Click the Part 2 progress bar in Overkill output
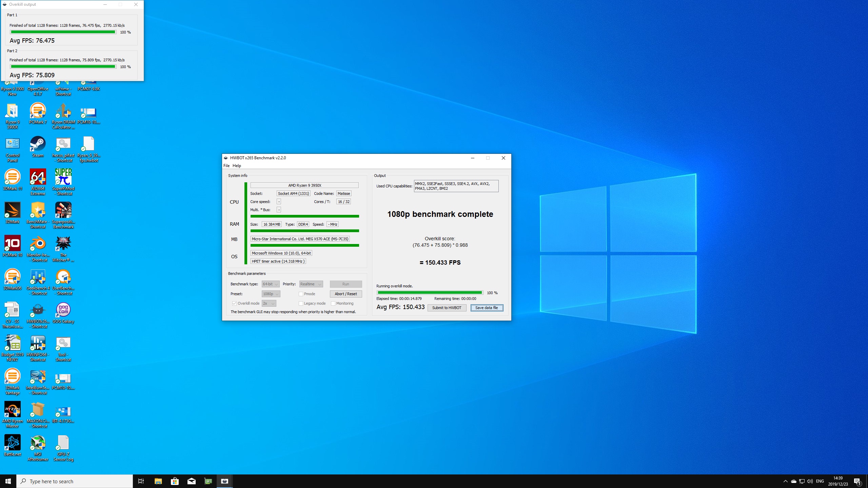The image size is (868, 488). (x=63, y=67)
